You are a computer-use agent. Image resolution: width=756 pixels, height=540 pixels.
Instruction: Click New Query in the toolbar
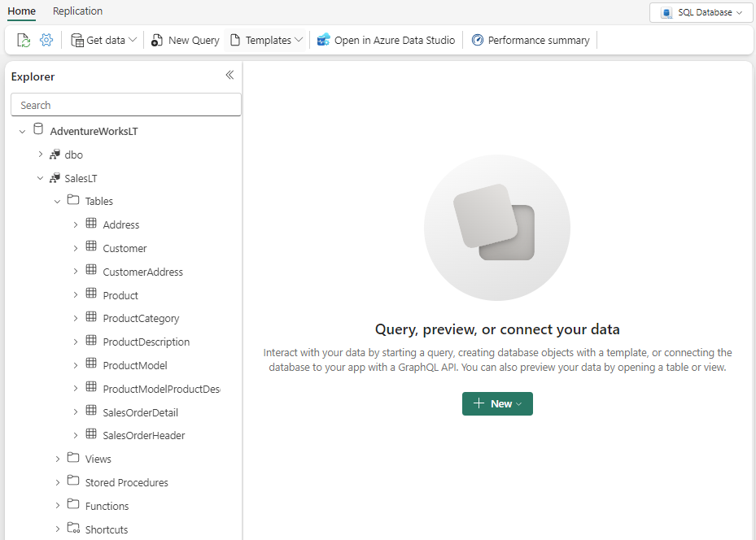click(186, 41)
